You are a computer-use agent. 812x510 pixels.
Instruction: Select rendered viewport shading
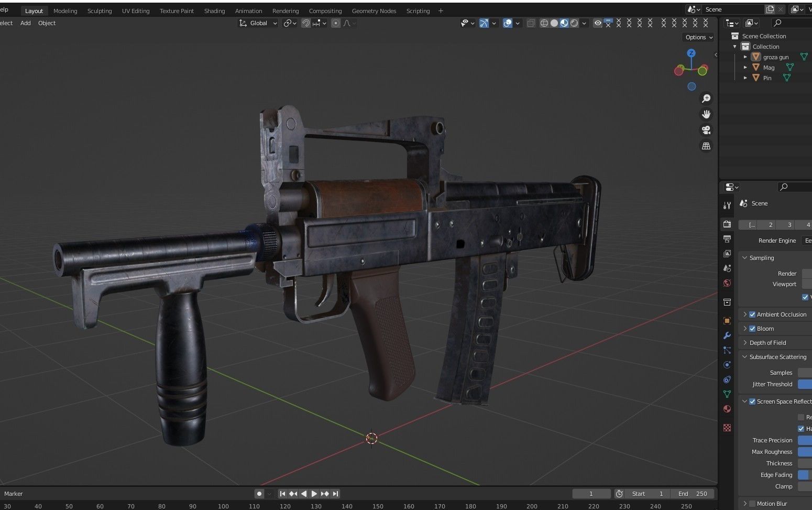click(x=574, y=23)
